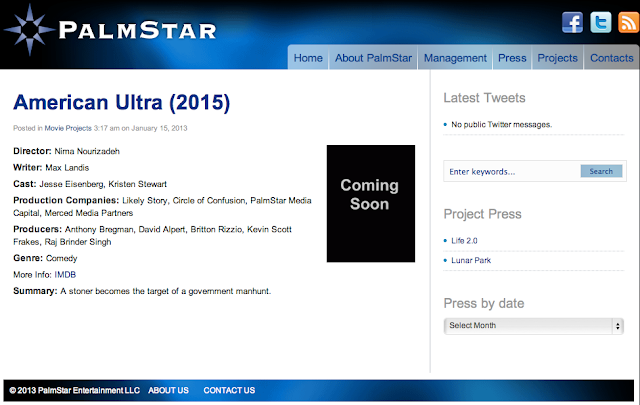Open the Projects tab
640x405 pixels.
click(x=557, y=58)
